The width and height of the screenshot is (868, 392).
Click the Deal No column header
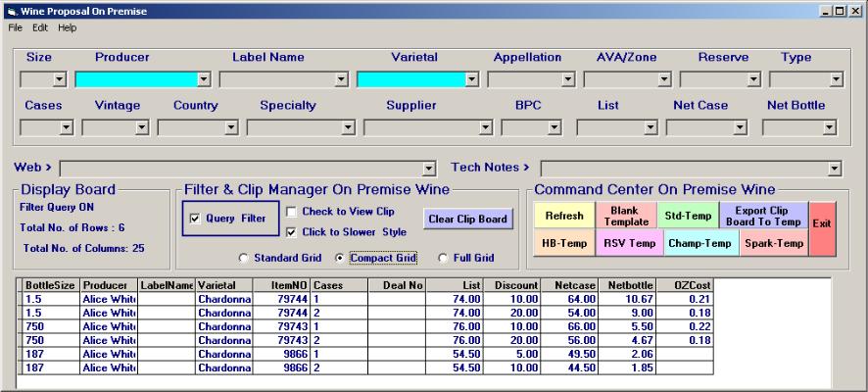pos(397,286)
